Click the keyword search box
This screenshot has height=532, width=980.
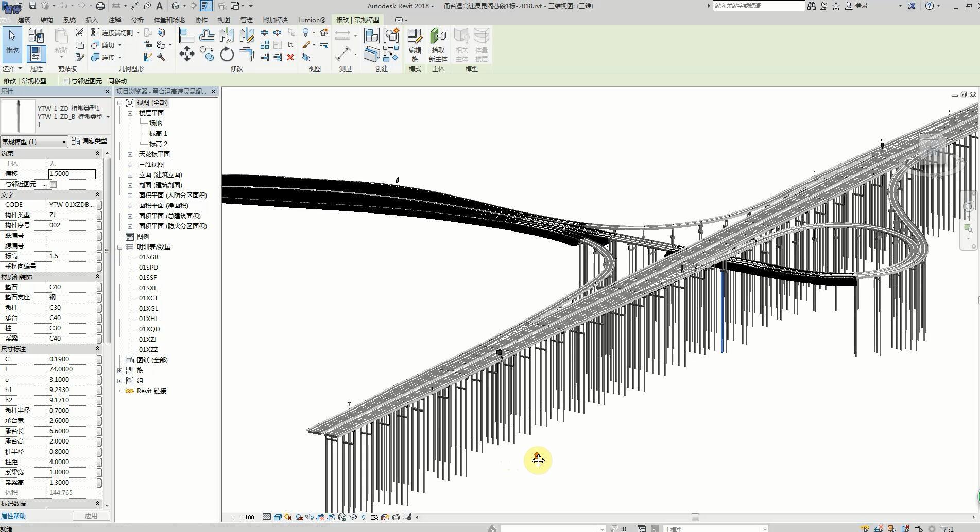[x=759, y=6]
